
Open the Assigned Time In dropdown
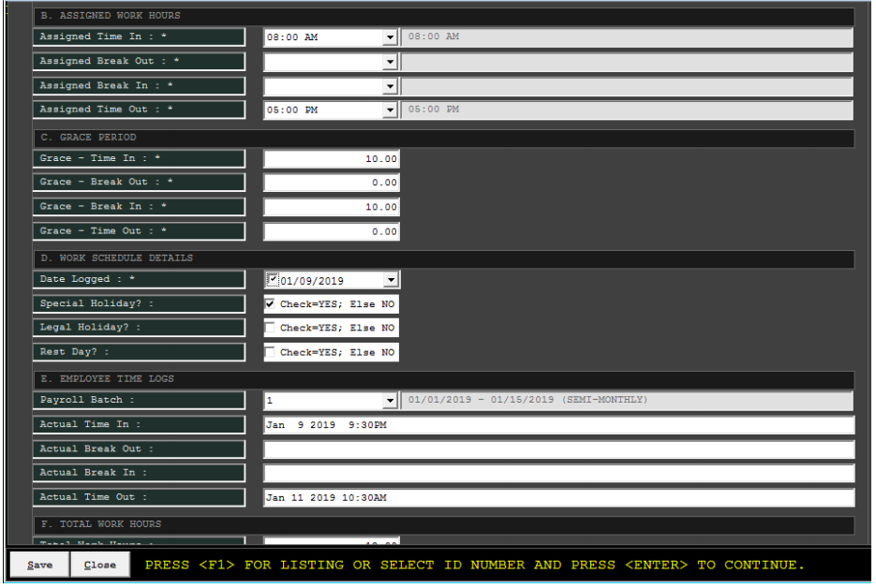tap(391, 37)
